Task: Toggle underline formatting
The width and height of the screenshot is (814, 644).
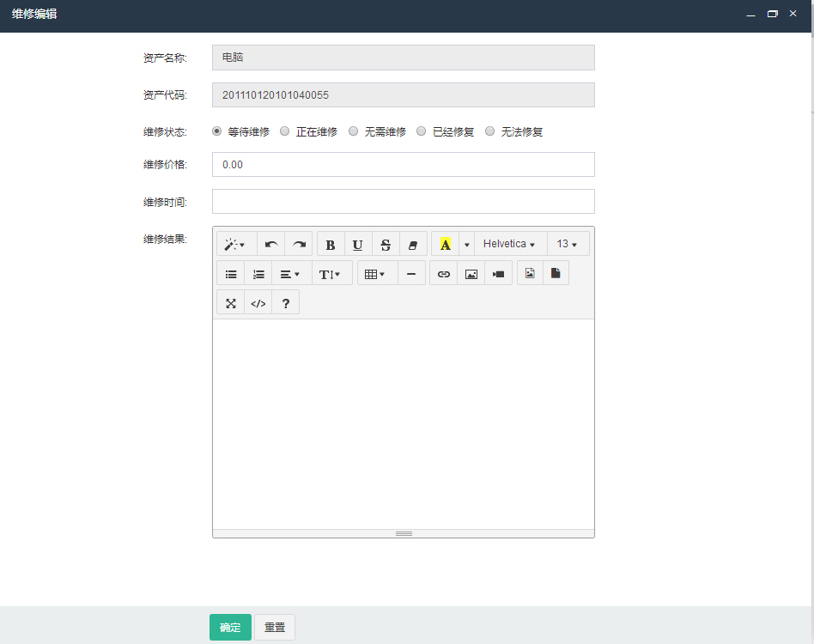Action: (x=358, y=245)
